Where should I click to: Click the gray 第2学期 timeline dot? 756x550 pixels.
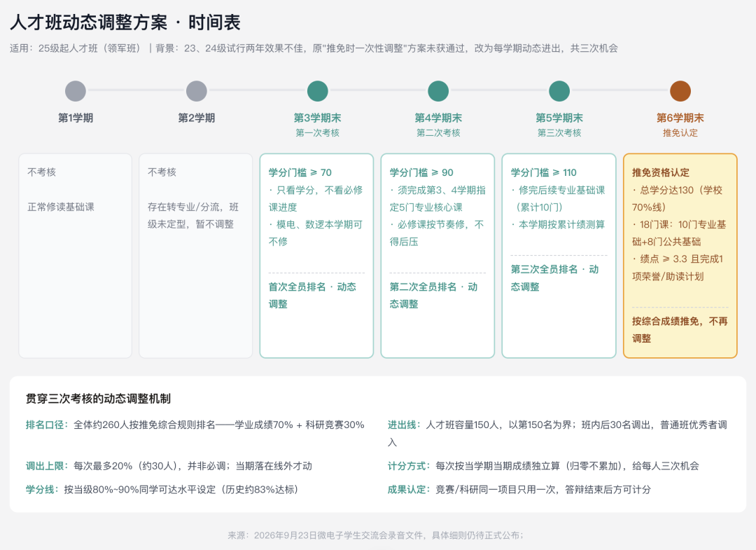(197, 90)
